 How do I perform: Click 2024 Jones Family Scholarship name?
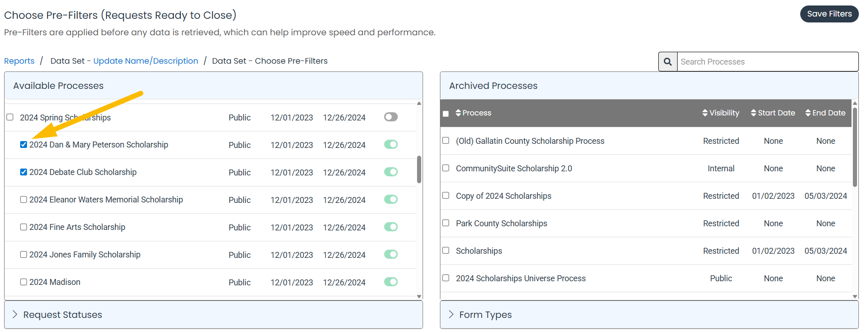85,255
